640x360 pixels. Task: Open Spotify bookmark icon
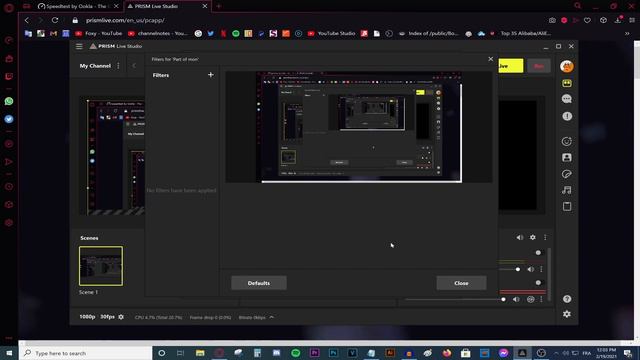click(236, 33)
